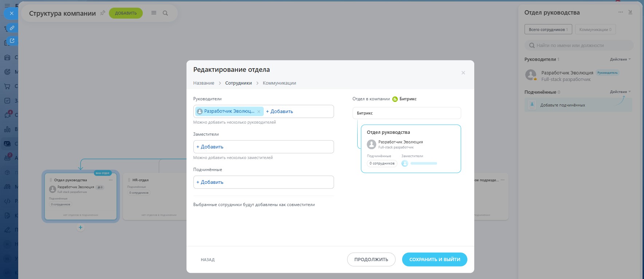Switch to Всего сотрудников tab

pyautogui.click(x=548, y=30)
